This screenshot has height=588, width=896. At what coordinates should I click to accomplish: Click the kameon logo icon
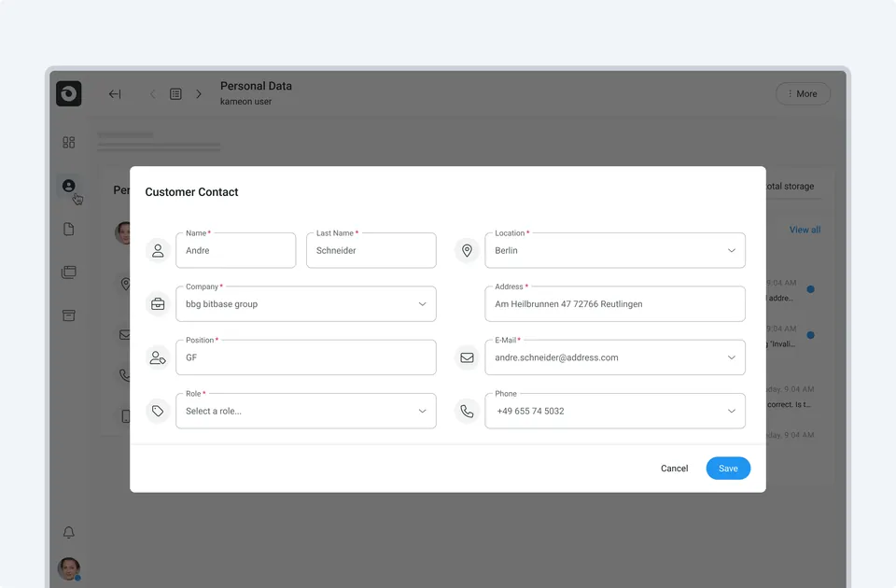[68, 93]
